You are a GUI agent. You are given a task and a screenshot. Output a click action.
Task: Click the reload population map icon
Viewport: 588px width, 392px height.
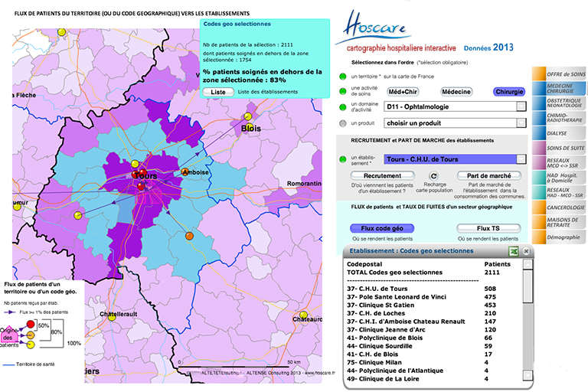(x=433, y=176)
